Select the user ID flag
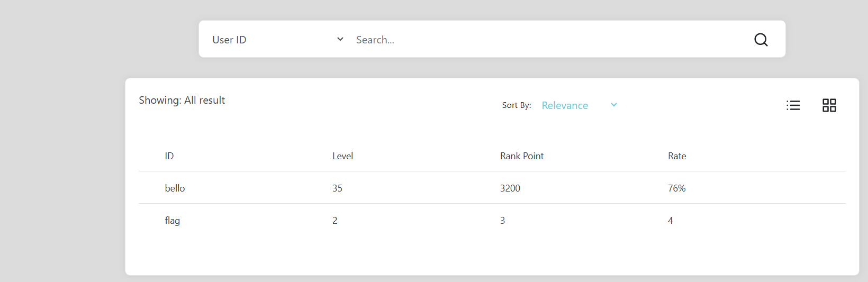Screen dimensions: 868x282 (x=172, y=221)
